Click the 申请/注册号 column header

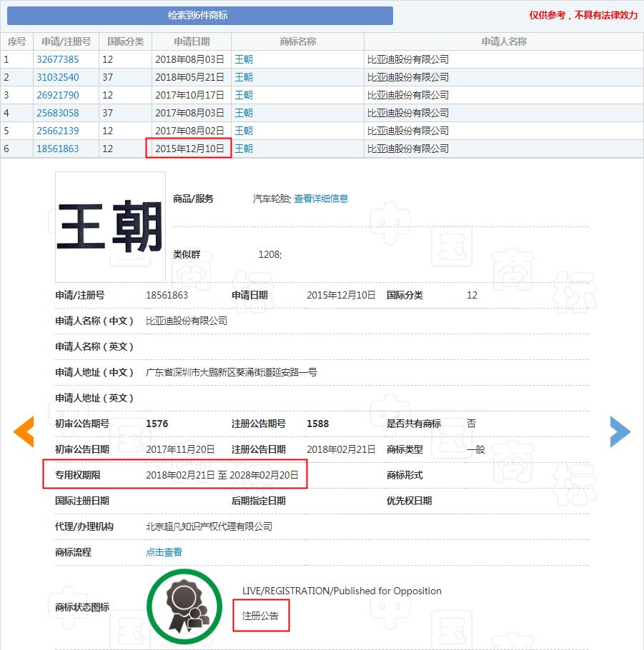66,41
